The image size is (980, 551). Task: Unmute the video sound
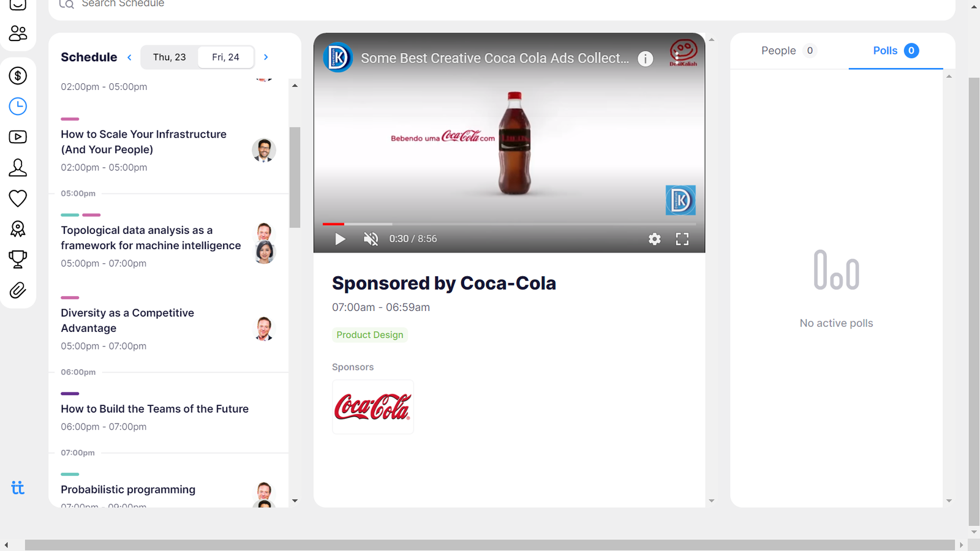click(x=371, y=239)
